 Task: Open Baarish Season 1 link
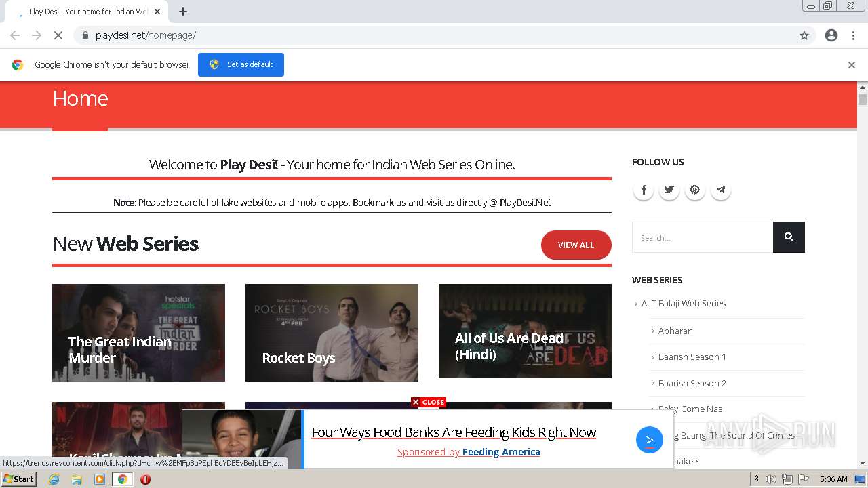[692, 357]
